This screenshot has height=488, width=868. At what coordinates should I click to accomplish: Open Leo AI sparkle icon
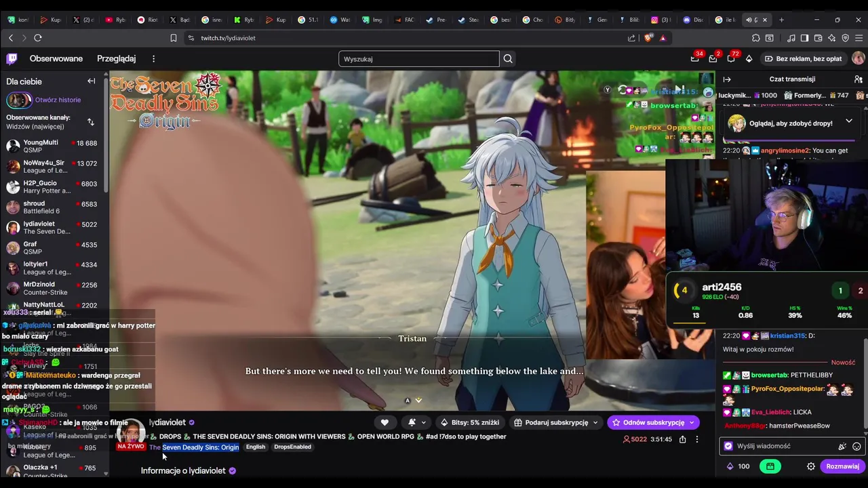click(x=832, y=38)
